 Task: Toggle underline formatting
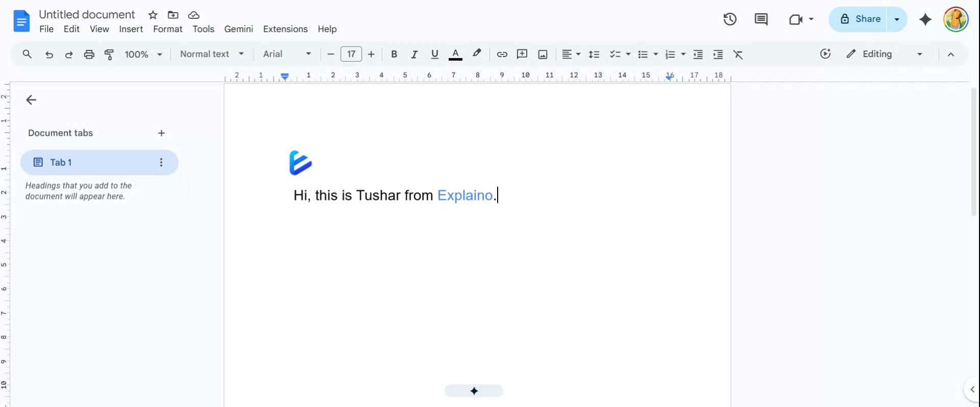[435, 54]
